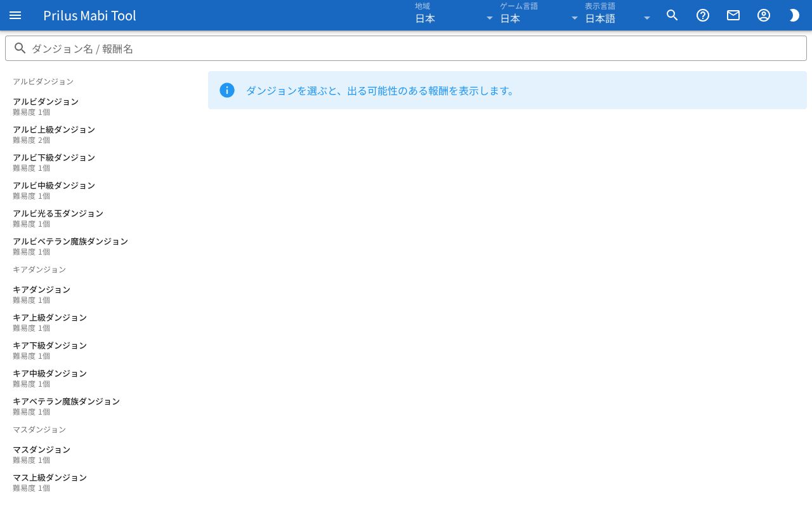The width and height of the screenshot is (812, 508).
Task: Open the help question mark icon
Action: [703, 15]
